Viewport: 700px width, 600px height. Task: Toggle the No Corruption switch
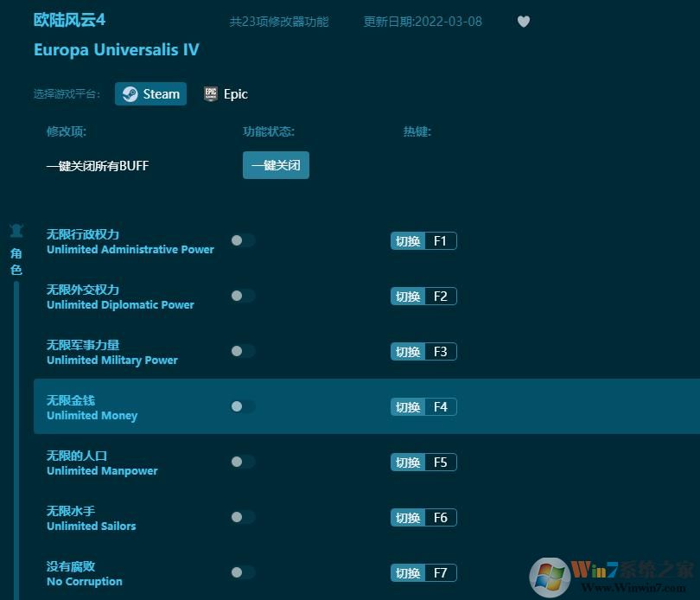(243, 572)
